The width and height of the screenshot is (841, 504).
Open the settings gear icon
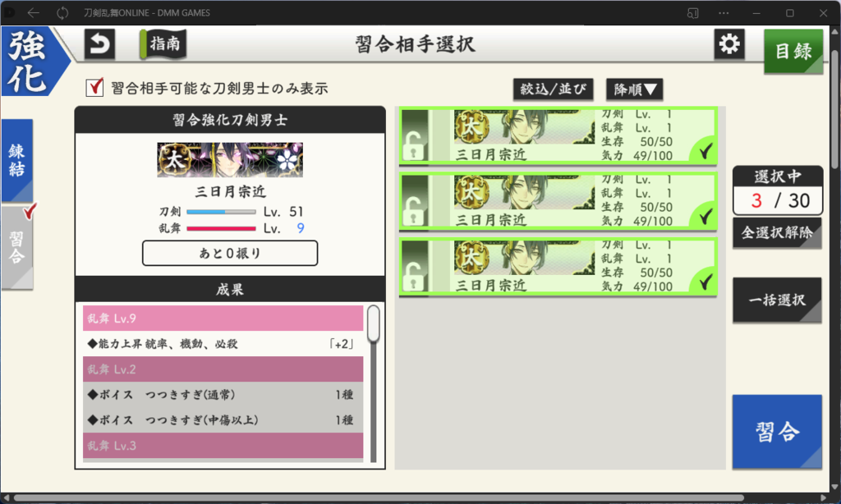(729, 44)
